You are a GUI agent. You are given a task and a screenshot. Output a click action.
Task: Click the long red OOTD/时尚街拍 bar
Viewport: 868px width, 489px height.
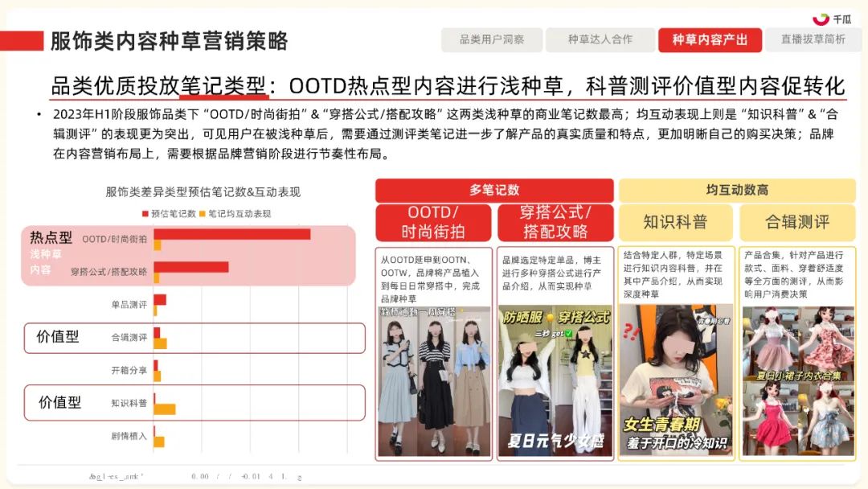(x=232, y=234)
